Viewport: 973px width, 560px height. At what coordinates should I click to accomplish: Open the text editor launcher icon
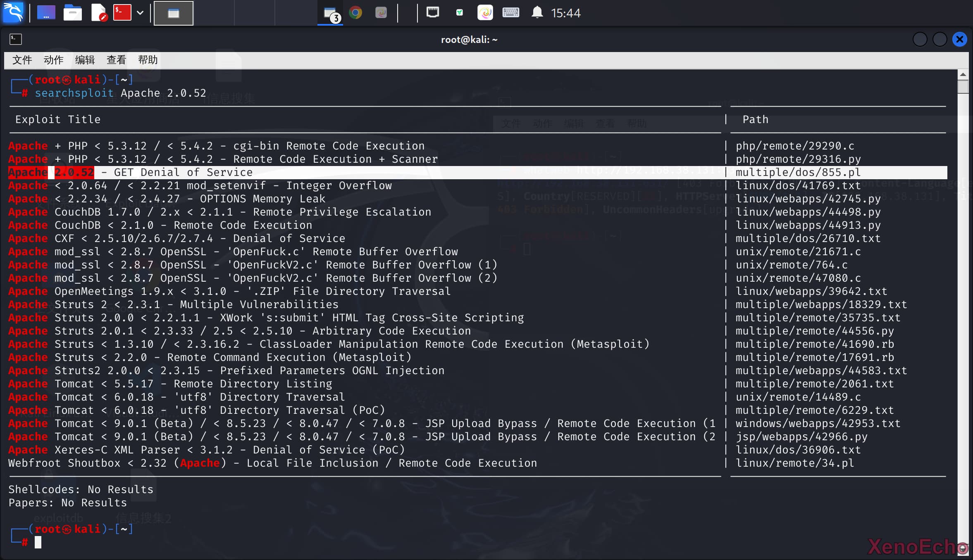[x=98, y=13]
